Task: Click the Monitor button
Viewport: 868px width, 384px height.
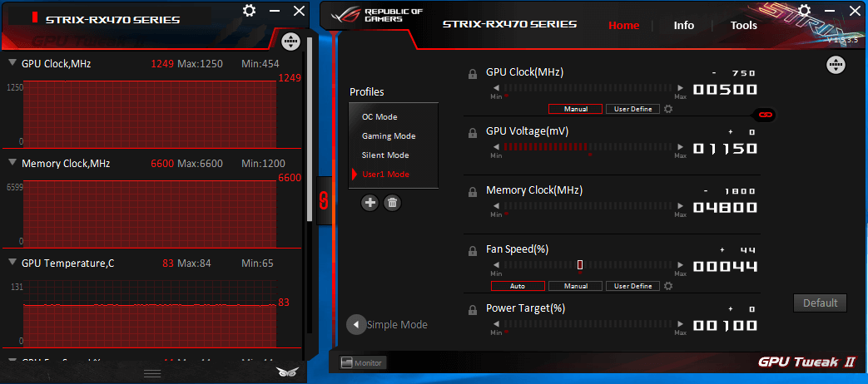Action: pyautogui.click(x=363, y=363)
